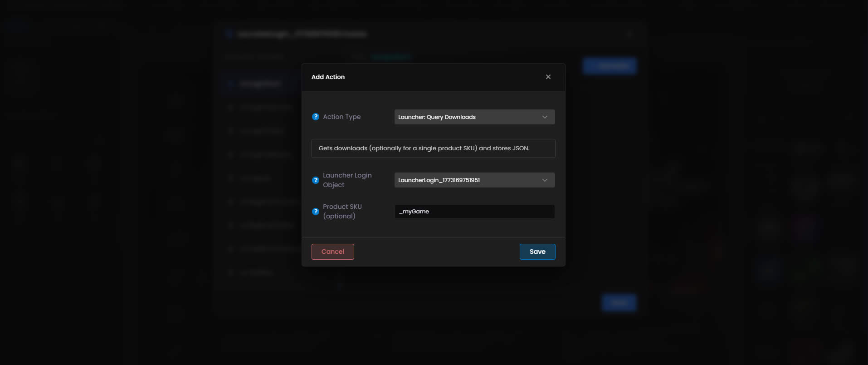Focus the Product SKU field containing _myGame

click(474, 212)
